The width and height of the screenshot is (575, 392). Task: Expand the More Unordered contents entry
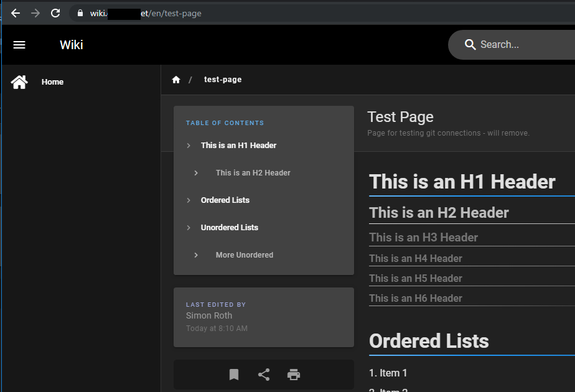pos(196,254)
